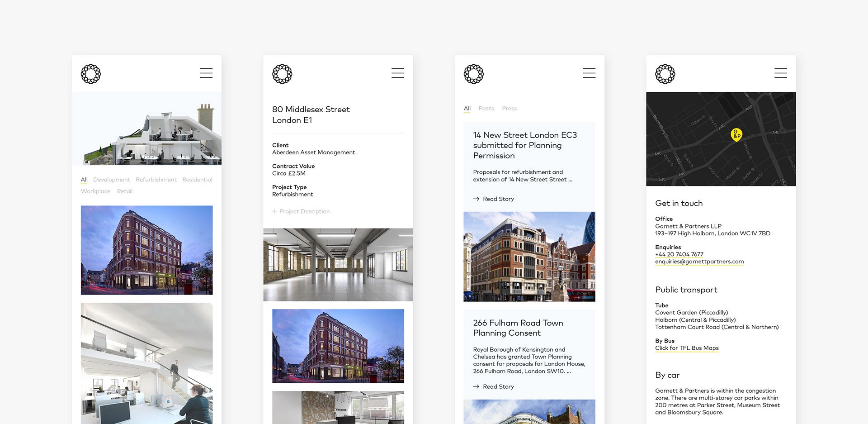Email enquiries@garnettpartners.com
This screenshot has height=424, width=868.
699,262
